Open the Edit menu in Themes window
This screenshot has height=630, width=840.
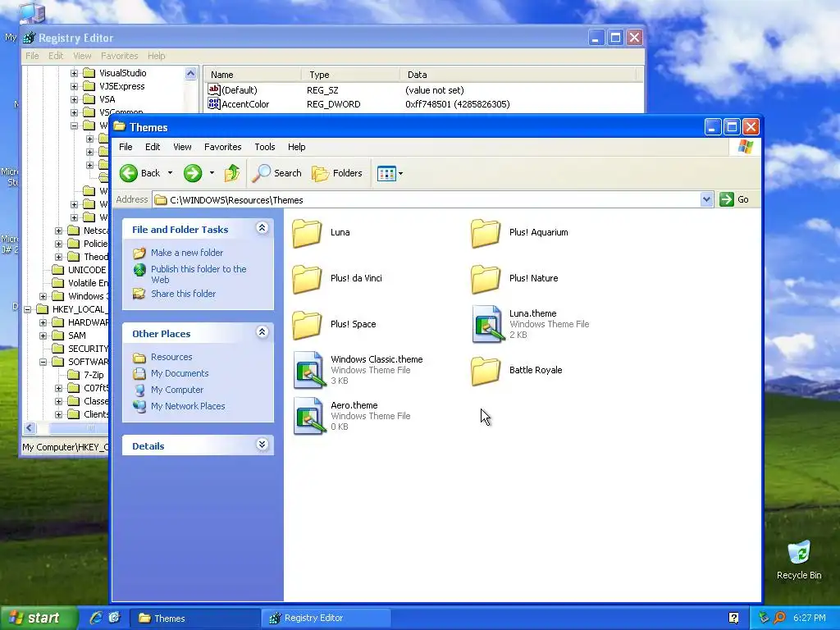click(153, 147)
